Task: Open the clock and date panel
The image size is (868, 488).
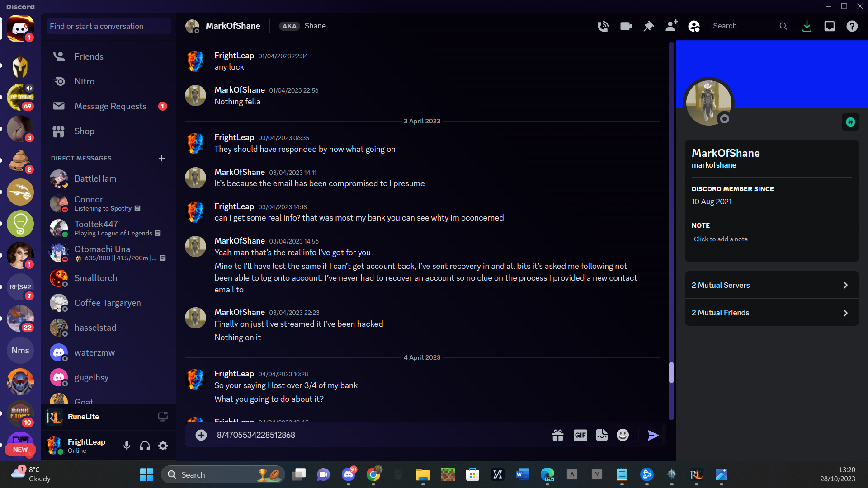Action: [x=838, y=474]
